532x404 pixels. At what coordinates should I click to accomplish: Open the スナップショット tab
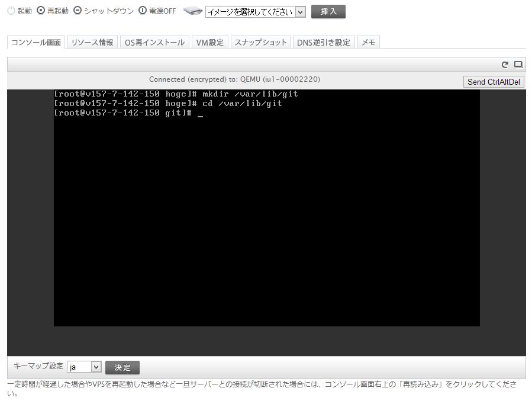[260, 43]
